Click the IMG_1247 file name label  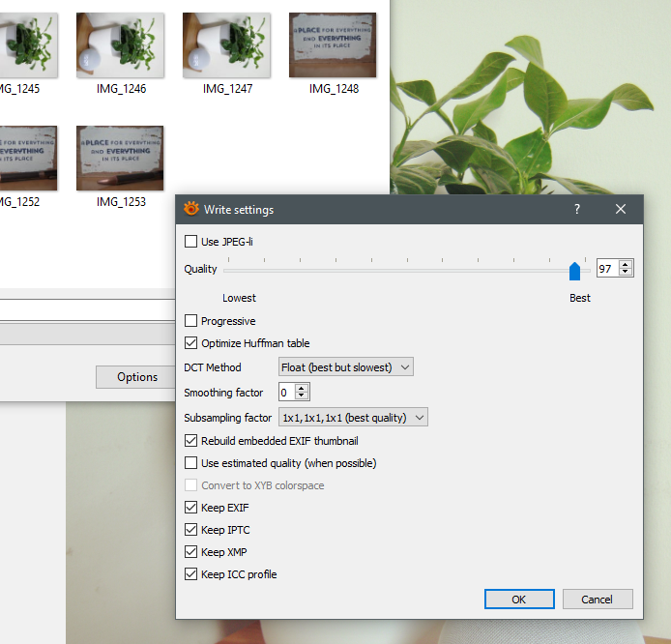[227, 89]
